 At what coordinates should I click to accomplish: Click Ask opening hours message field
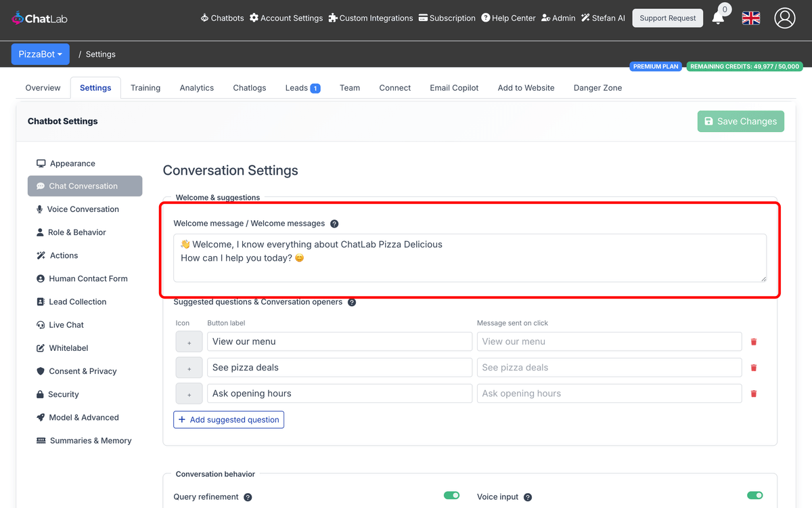(610, 394)
